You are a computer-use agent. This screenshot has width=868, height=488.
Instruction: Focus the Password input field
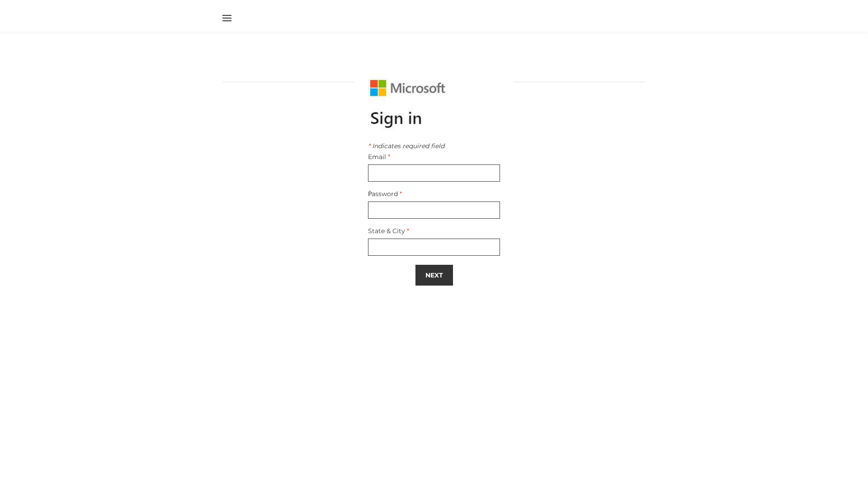(x=434, y=210)
